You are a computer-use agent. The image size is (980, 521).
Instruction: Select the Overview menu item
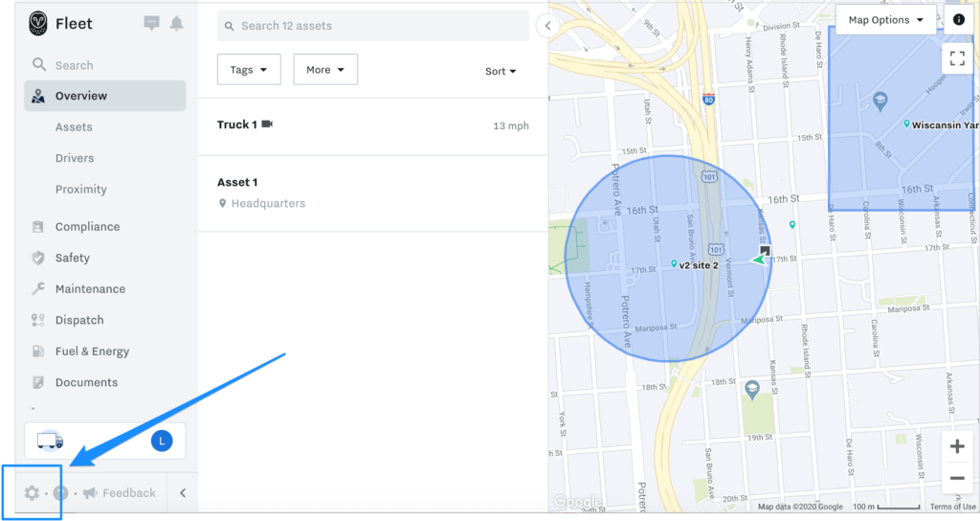105,96
